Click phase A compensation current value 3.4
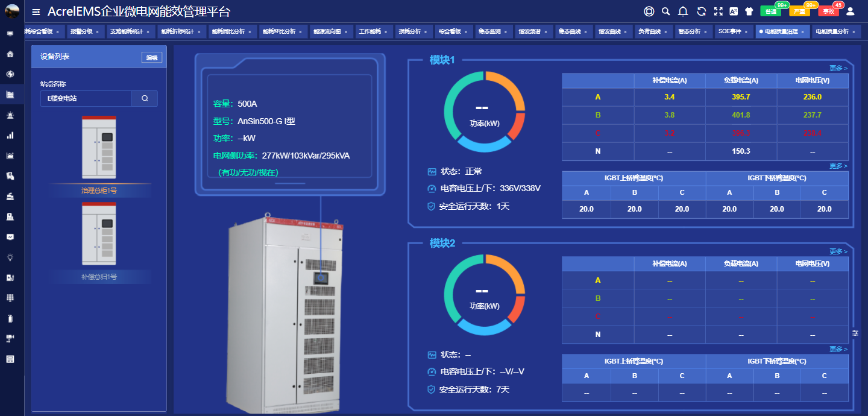Viewport: 868px width, 416px height. coord(669,97)
